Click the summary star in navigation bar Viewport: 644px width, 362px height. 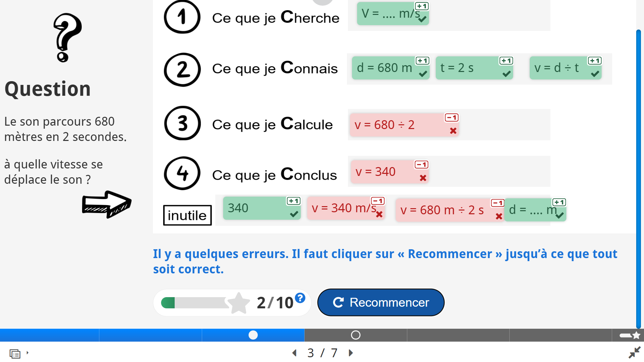pos(636,335)
